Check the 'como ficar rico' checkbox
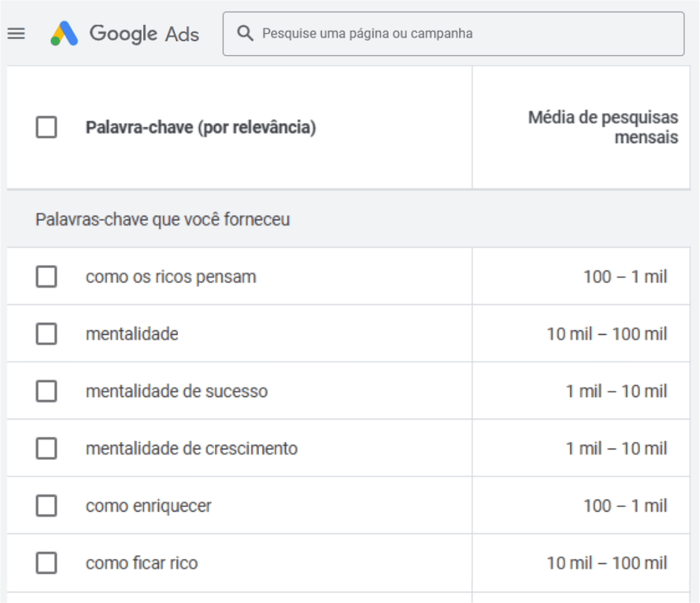The image size is (700, 603). tap(46, 563)
